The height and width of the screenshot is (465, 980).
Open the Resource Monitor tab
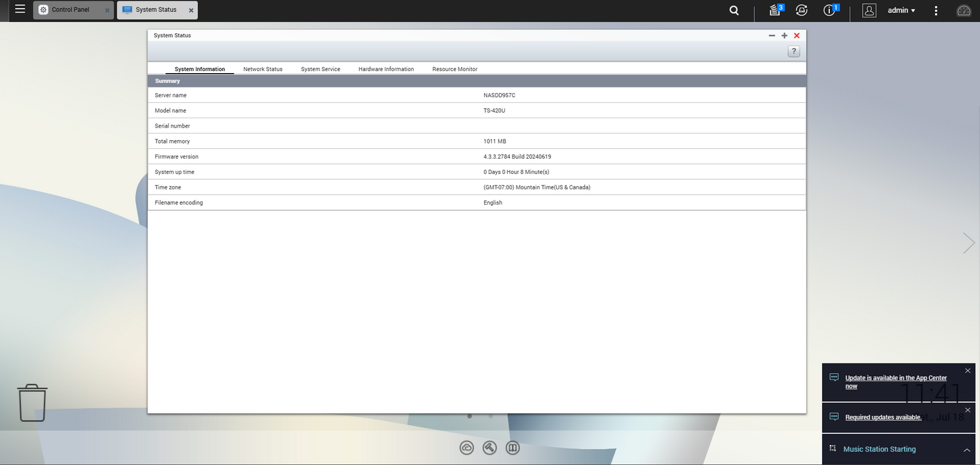click(x=455, y=69)
